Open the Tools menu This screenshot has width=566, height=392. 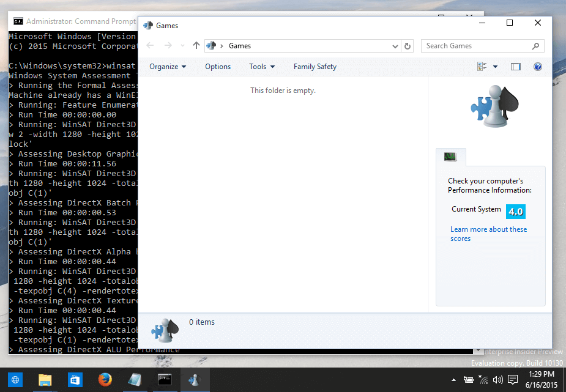coord(262,67)
